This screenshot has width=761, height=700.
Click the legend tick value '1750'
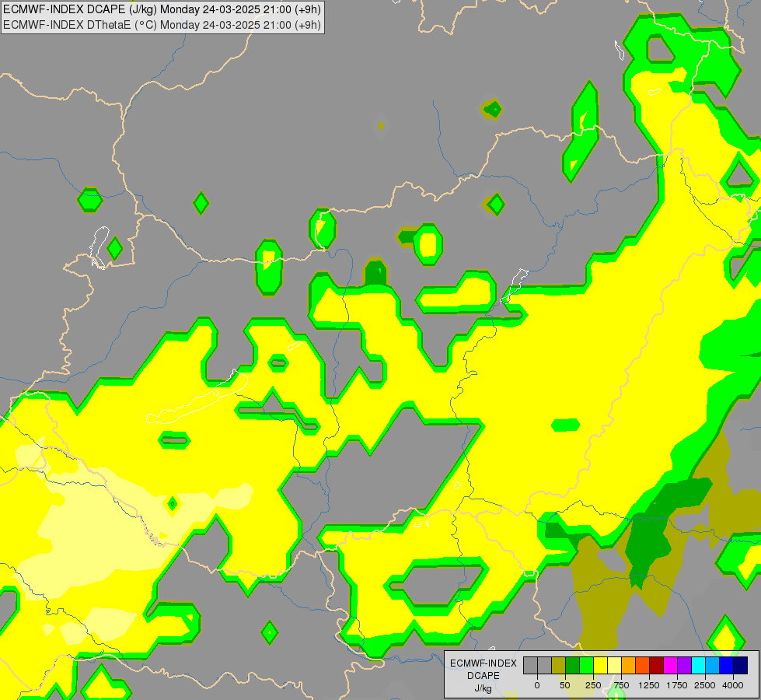[x=677, y=685]
